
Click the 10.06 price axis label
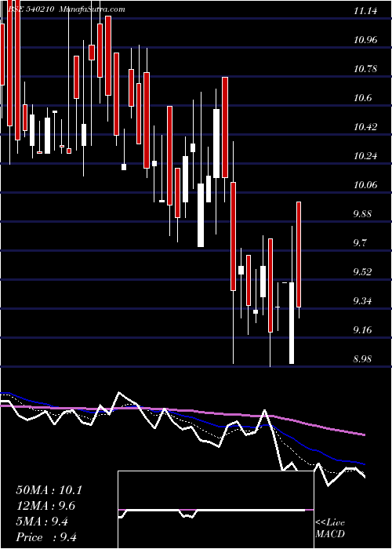click(365, 185)
